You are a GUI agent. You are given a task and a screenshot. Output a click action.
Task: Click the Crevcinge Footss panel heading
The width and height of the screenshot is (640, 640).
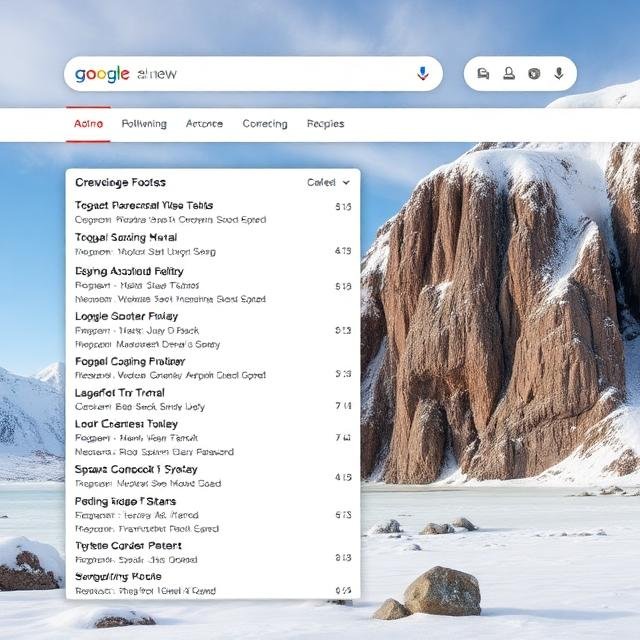(x=120, y=183)
